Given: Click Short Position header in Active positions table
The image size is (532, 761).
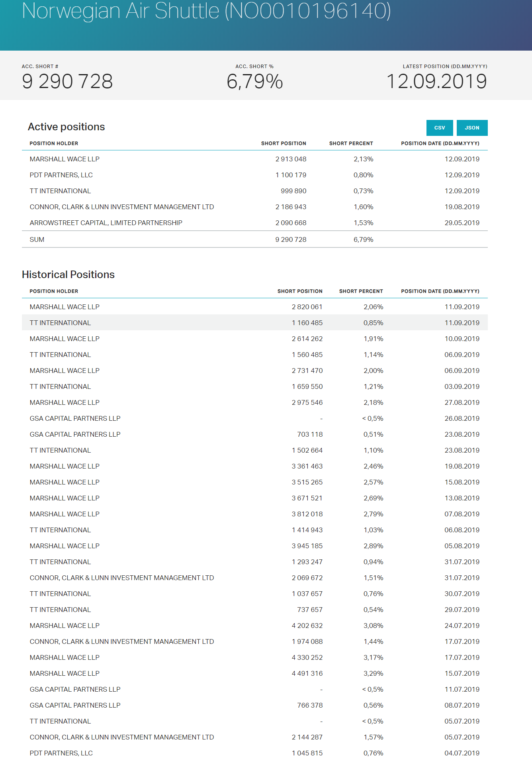Looking at the screenshot, I should (284, 143).
